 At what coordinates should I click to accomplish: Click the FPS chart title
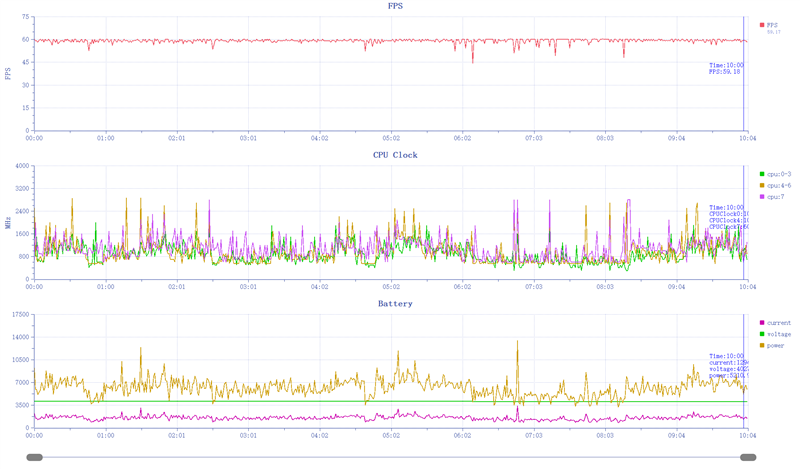tap(396, 6)
